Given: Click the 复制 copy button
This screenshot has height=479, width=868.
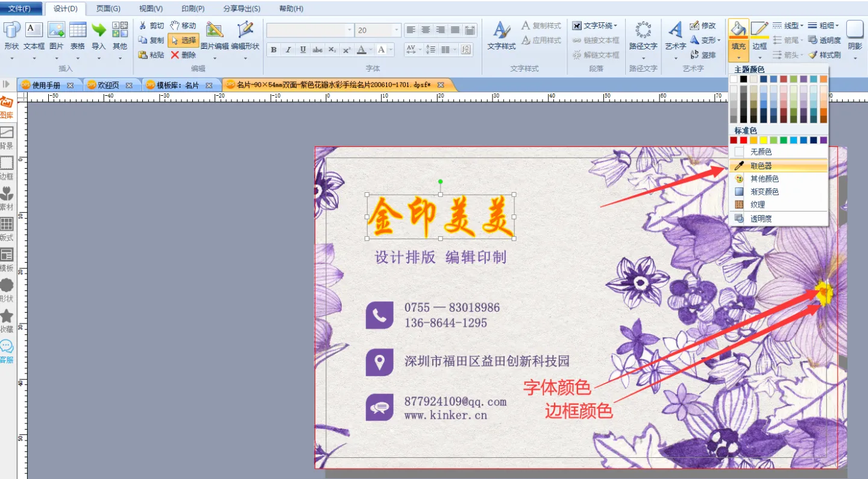Looking at the screenshot, I should pos(151,40).
